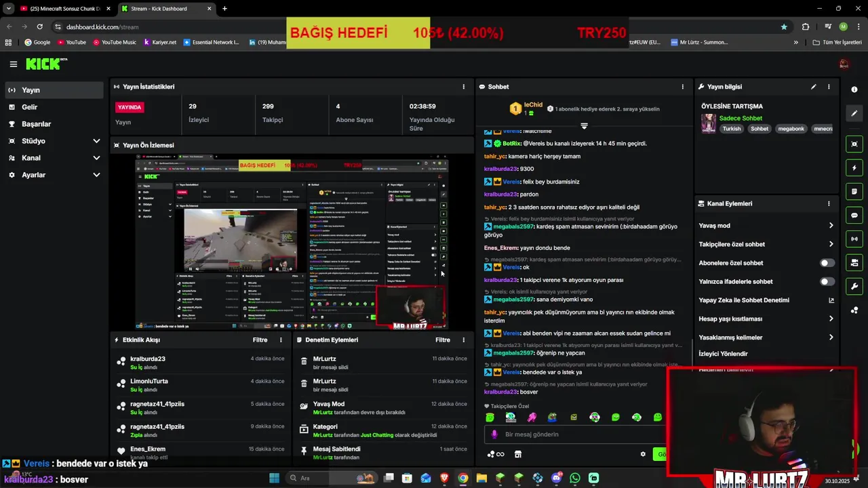Click the channel points infinity icon
This screenshot has width=868, height=488.
tap(496, 454)
